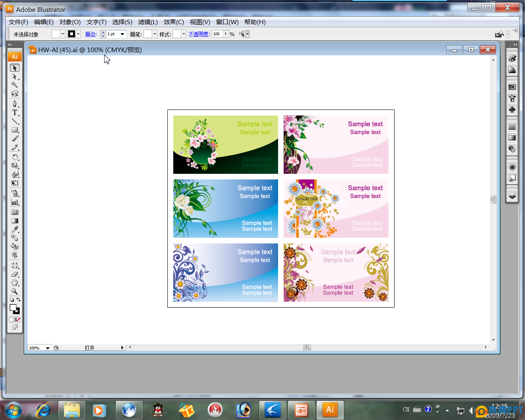The image size is (525, 420).
Task: Select the Paintbrush tool
Action: [15, 139]
